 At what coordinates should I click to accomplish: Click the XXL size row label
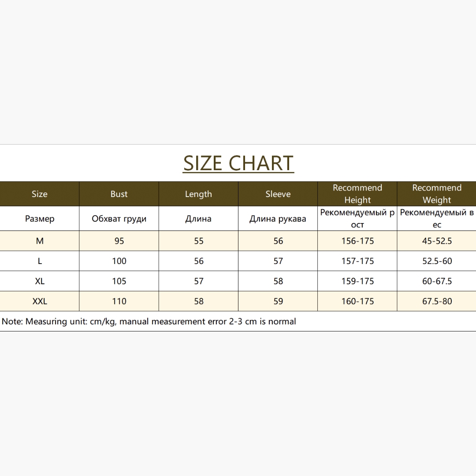[40, 301]
